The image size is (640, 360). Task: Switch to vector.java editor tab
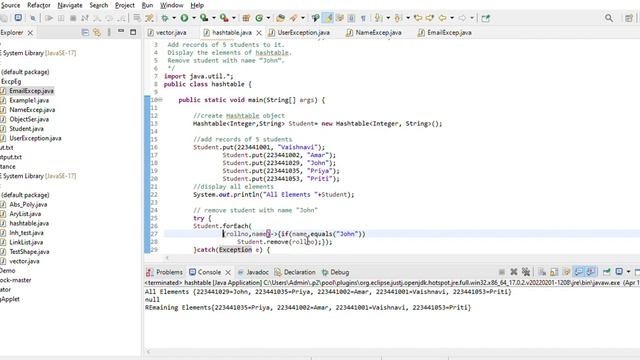[x=167, y=32]
